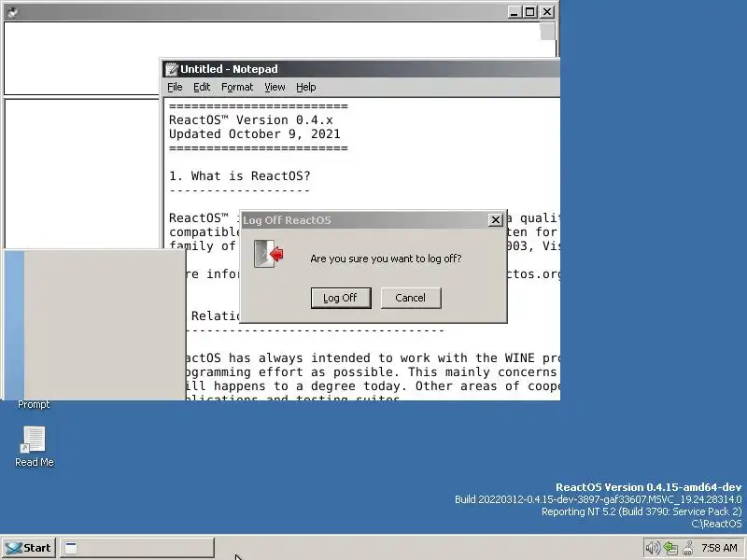The width and height of the screenshot is (747, 560).
Task: Open Notepad's Edit menu
Action: 202,87
